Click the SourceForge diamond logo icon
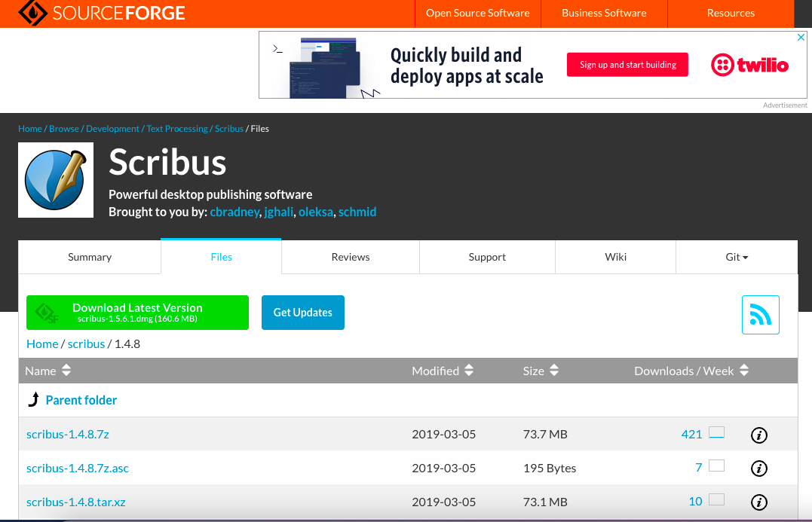Image resolution: width=812 pixels, height=522 pixels. coord(33,12)
